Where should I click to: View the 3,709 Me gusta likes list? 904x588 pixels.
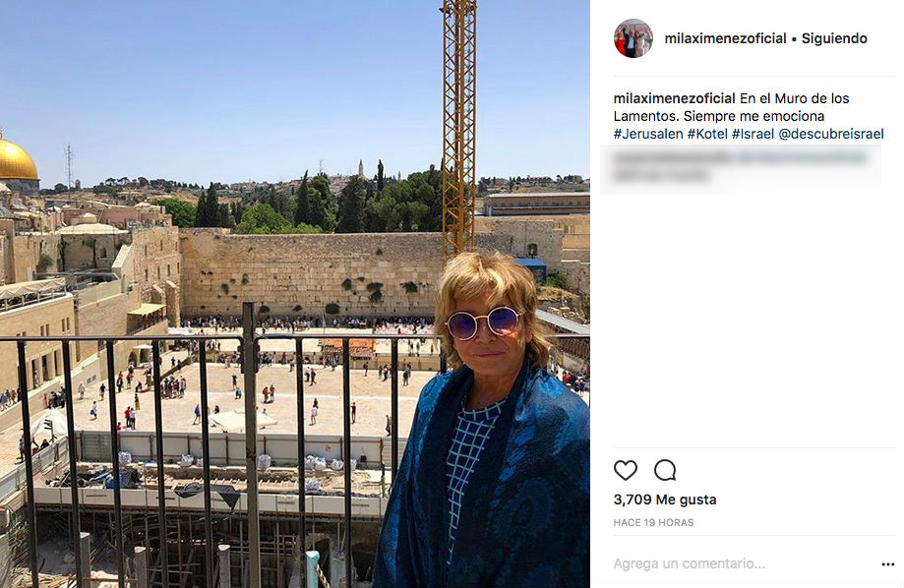pyautogui.click(x=665, y=500)
